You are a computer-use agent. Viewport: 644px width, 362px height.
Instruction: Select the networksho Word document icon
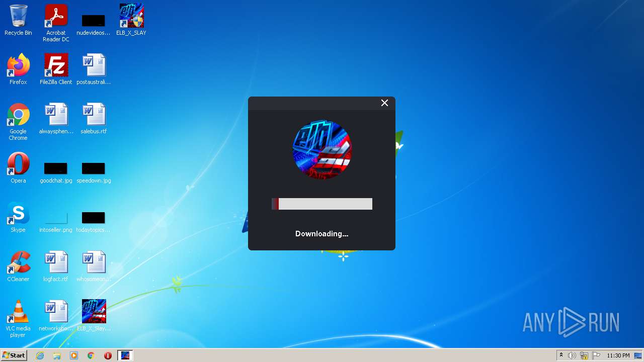point(56,316)
